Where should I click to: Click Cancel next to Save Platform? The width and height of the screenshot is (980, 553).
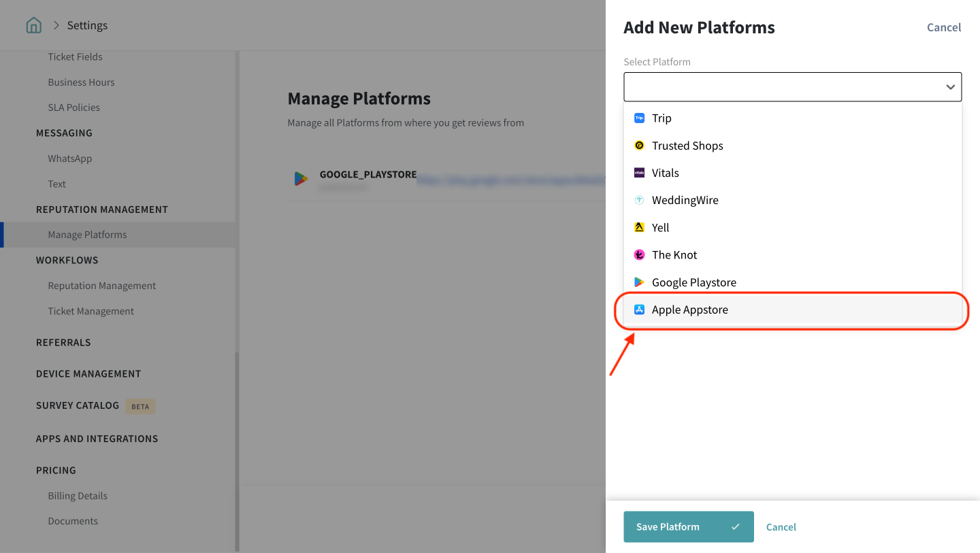coord(781,527)
